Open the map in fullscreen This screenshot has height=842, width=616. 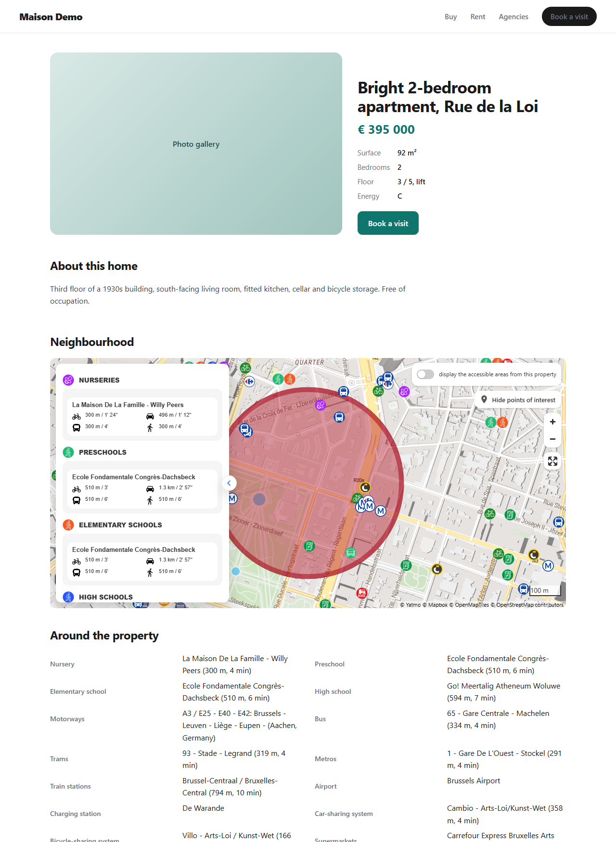coord(552,461)
